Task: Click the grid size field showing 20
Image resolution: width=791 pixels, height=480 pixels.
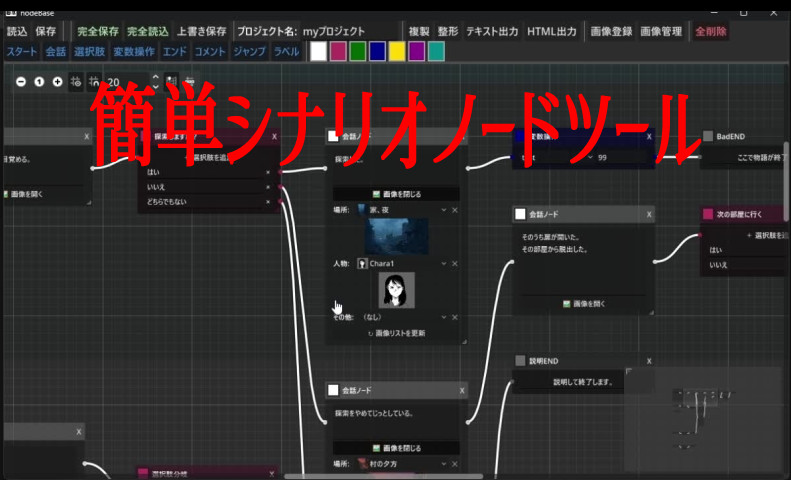Action: (127, 82)
